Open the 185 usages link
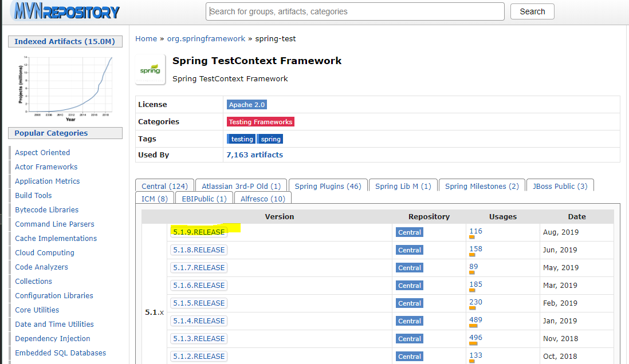 (476, 284)
